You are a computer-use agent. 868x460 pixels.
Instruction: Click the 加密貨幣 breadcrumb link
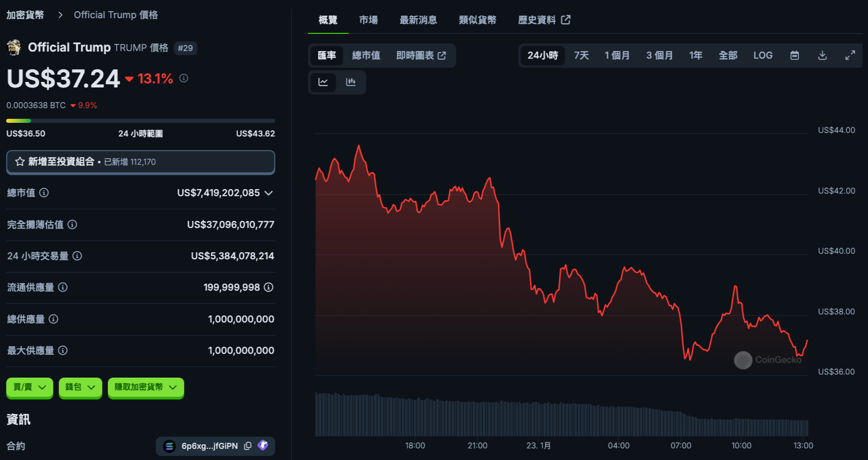(25, 15)
